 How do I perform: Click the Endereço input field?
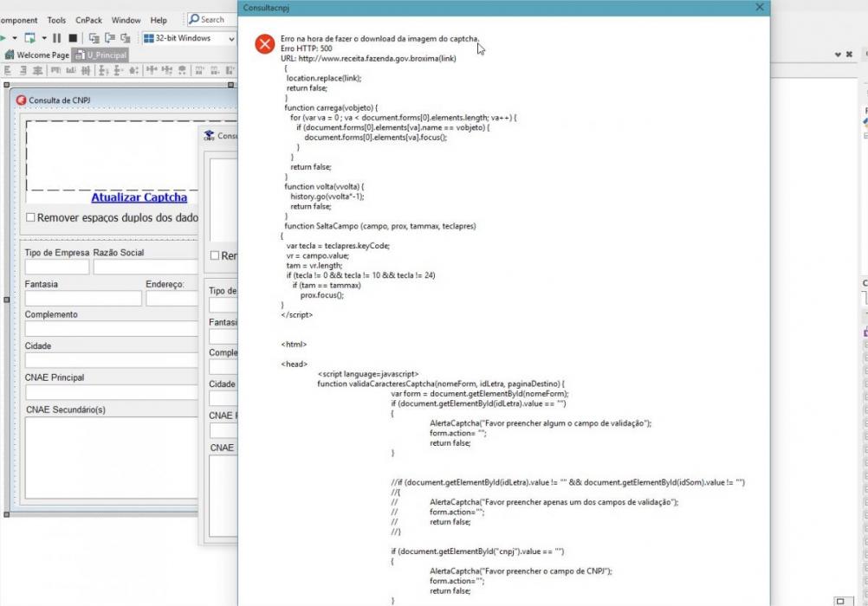(172, 299)
